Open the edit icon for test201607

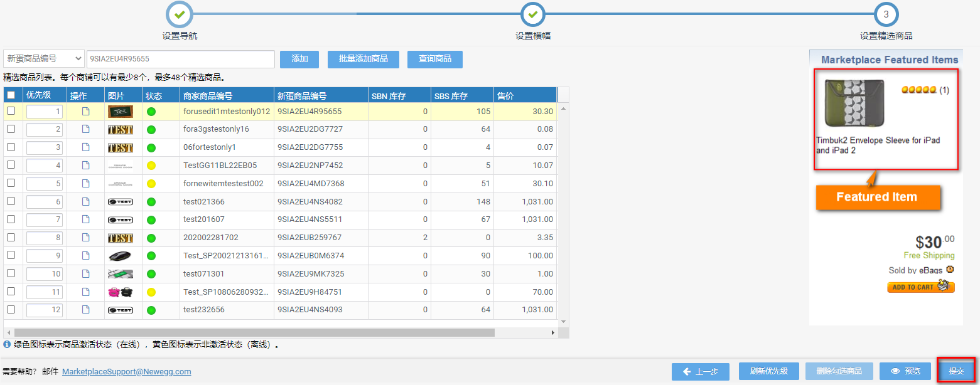coord(86,219)
